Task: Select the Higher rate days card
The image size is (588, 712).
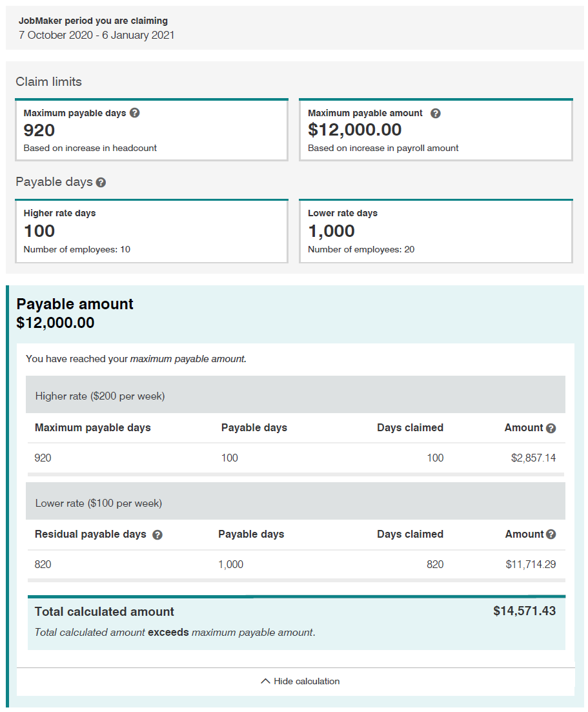Action: point(151,231)
